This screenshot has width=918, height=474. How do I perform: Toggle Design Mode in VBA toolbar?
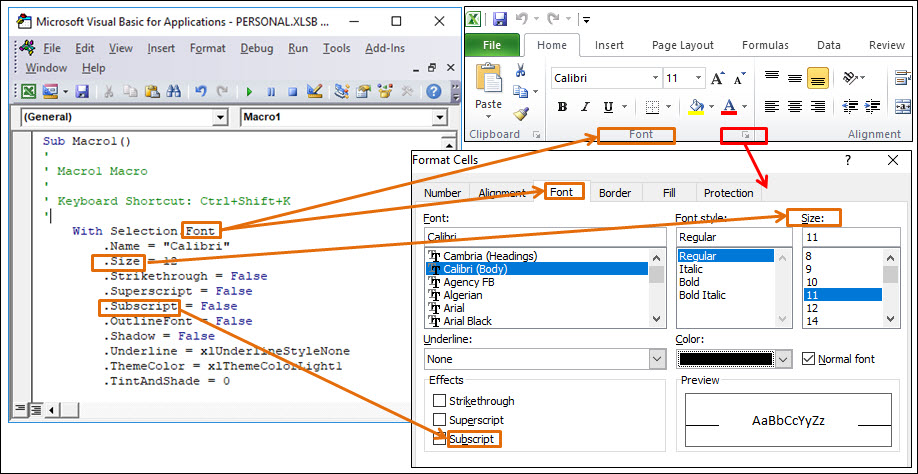[314, 91]
